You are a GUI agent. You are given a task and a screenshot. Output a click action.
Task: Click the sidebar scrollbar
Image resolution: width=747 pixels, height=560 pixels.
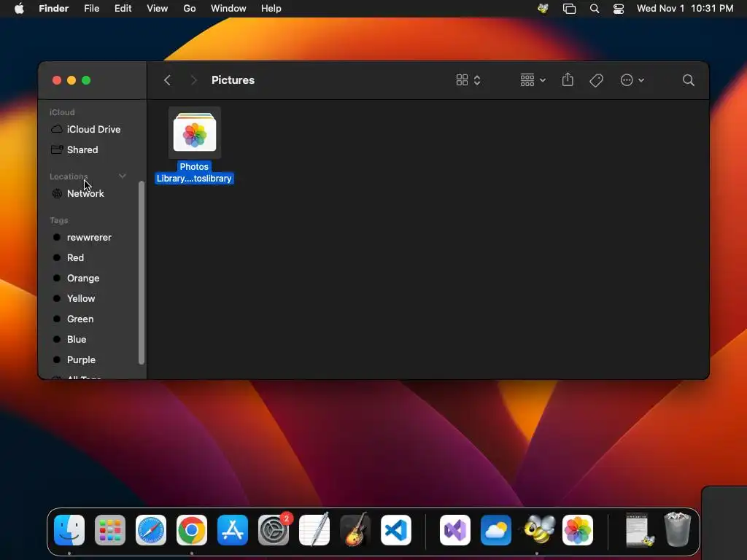142,273
